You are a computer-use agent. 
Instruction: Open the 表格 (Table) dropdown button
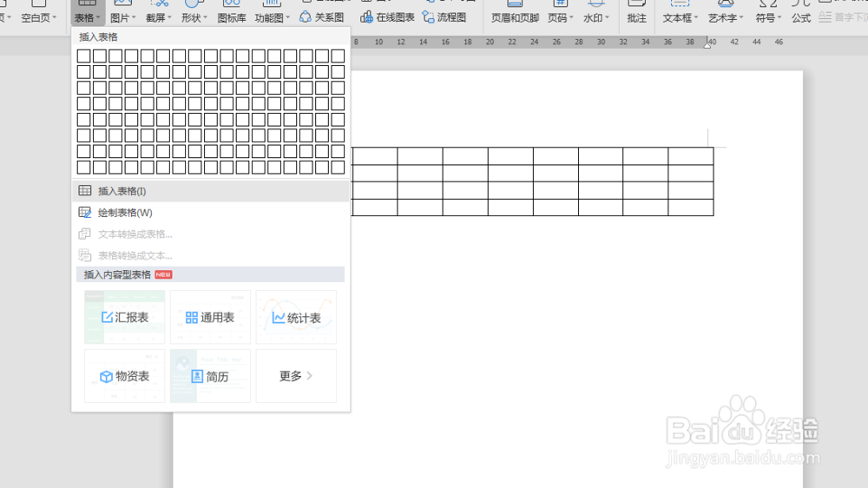(x=87, y=12)
